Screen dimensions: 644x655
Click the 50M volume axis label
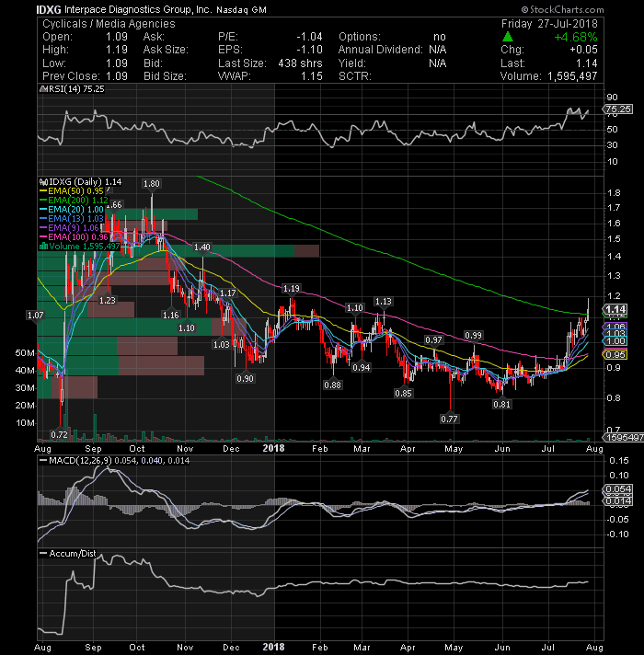pos(25,353)
